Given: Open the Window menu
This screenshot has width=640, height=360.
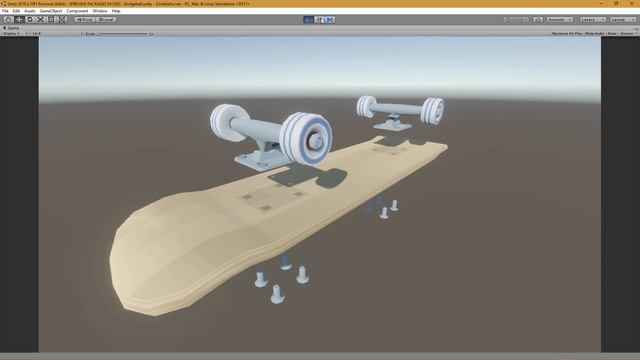Looking at the screenshot, I should (100, 11).
